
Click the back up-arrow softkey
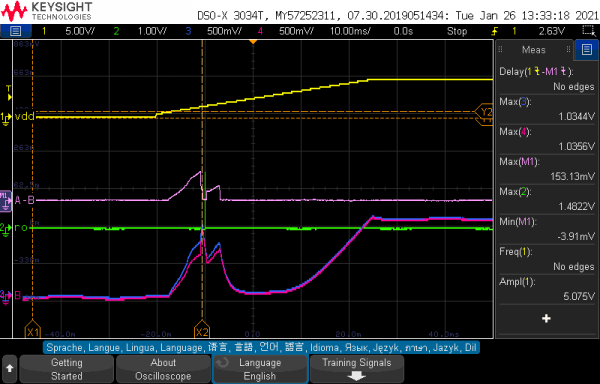point(10,369)
